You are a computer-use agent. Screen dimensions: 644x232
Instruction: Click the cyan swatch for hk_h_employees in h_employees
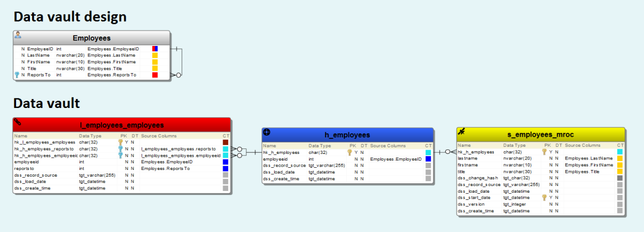[x=429, y=152]
